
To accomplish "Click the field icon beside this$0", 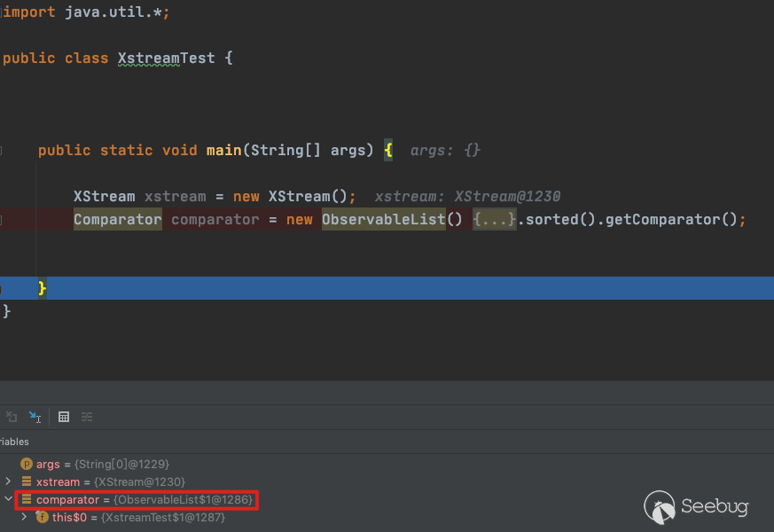I will coord(42,517).
